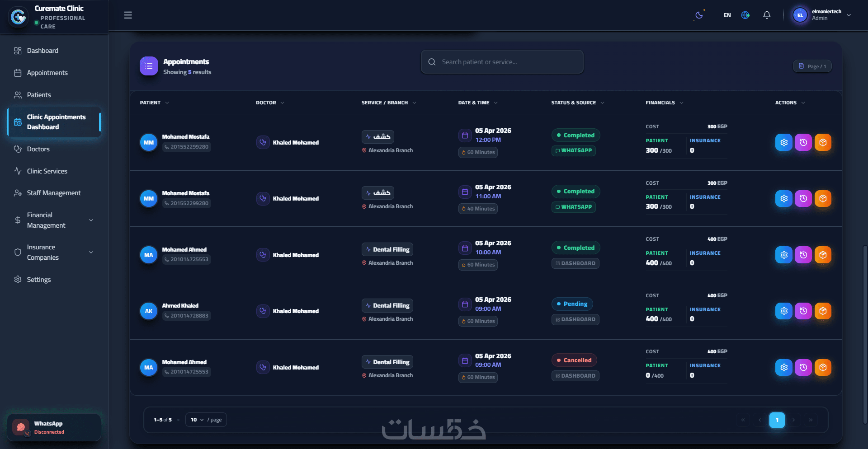Viewport: 868px width, 449px height.
Task: Open calendar icon for 11:00 AM appointment
Action: coord(465,192)
